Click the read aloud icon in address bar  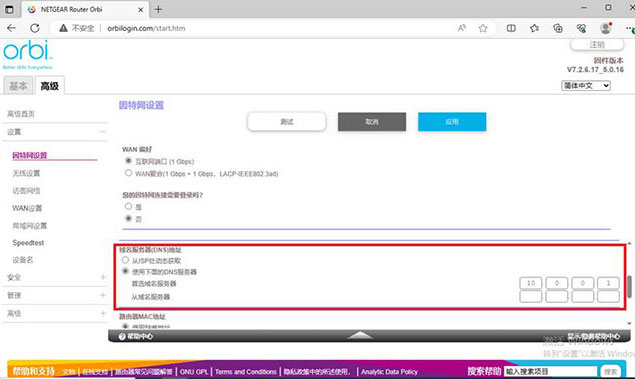click(462, 28)
